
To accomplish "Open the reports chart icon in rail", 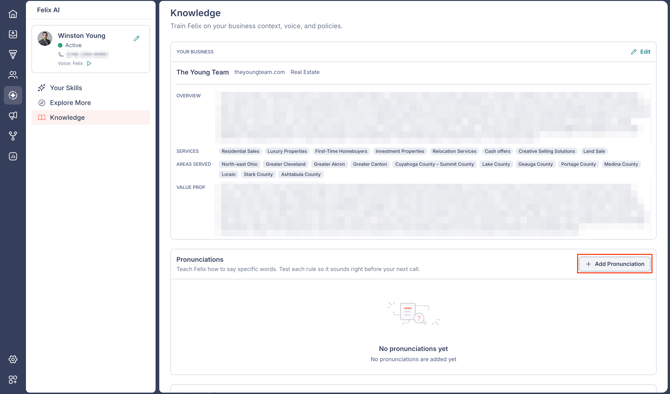I will coord(13,156).
